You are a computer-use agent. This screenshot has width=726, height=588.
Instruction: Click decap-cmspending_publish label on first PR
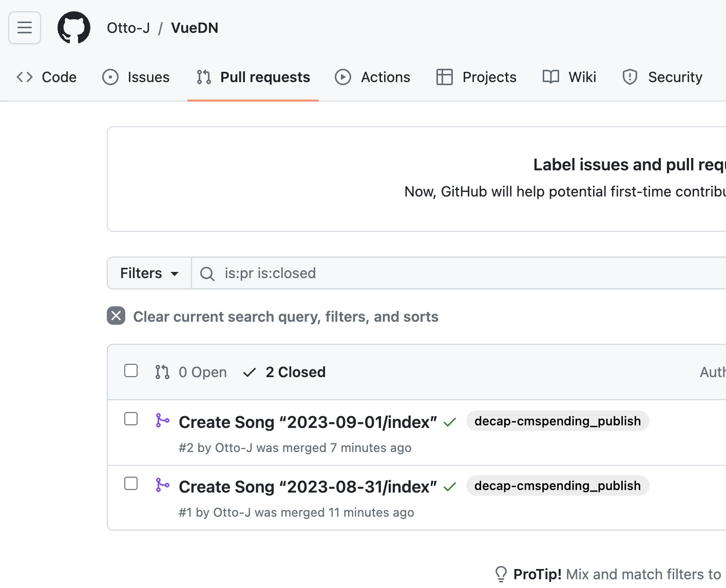[x=558, y=421]
